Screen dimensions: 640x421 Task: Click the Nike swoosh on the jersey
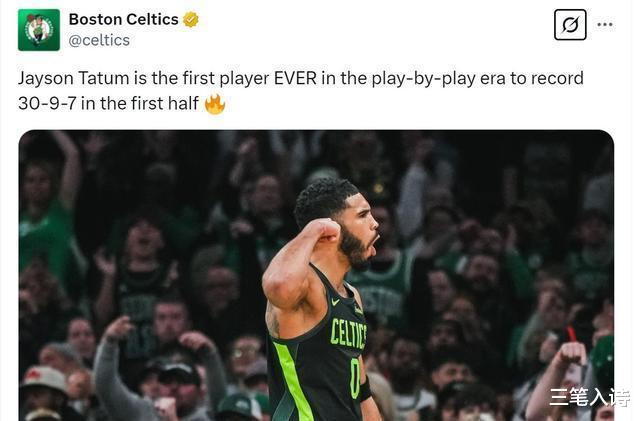336,302
